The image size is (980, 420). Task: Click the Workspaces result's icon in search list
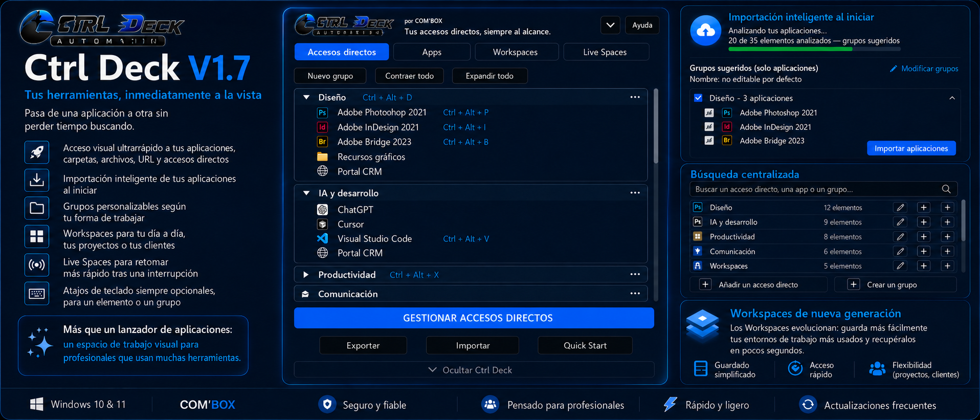point(698,266)
